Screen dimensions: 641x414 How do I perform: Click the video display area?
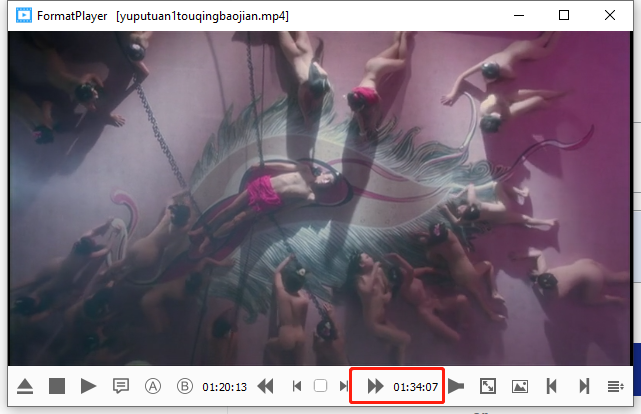click(x=320, y=198)
